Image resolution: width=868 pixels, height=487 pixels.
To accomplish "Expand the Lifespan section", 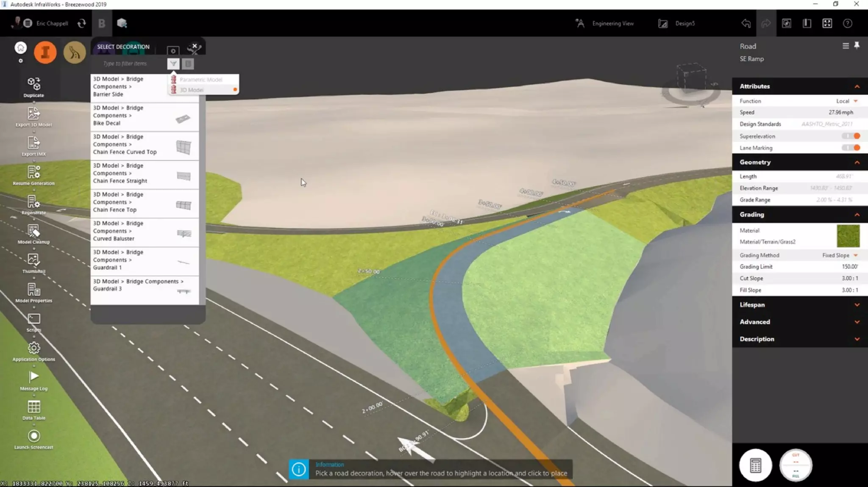I will point(799,304).
